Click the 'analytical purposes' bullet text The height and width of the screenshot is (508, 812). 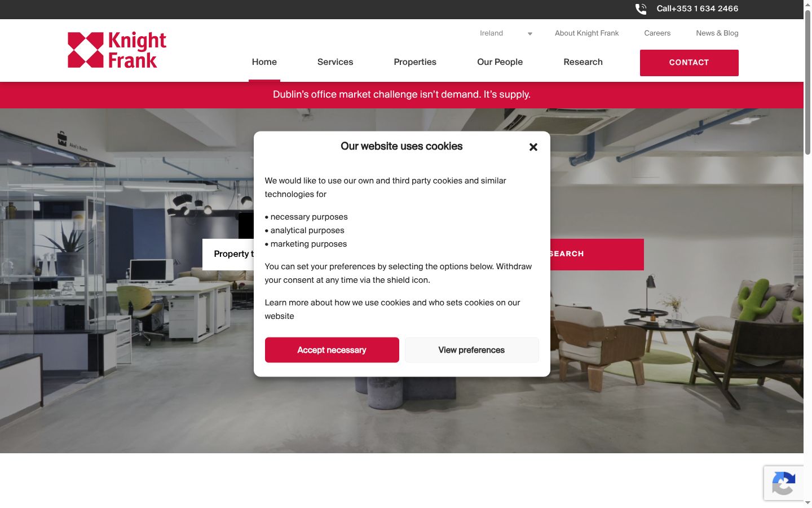pos(307,230)
